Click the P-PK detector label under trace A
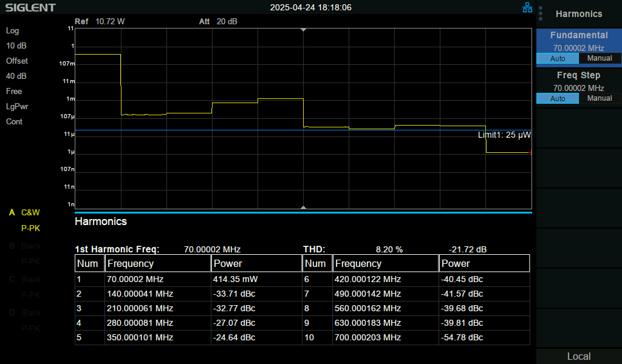Viewport: 622px width, 364px height. [x=30, y=229]
